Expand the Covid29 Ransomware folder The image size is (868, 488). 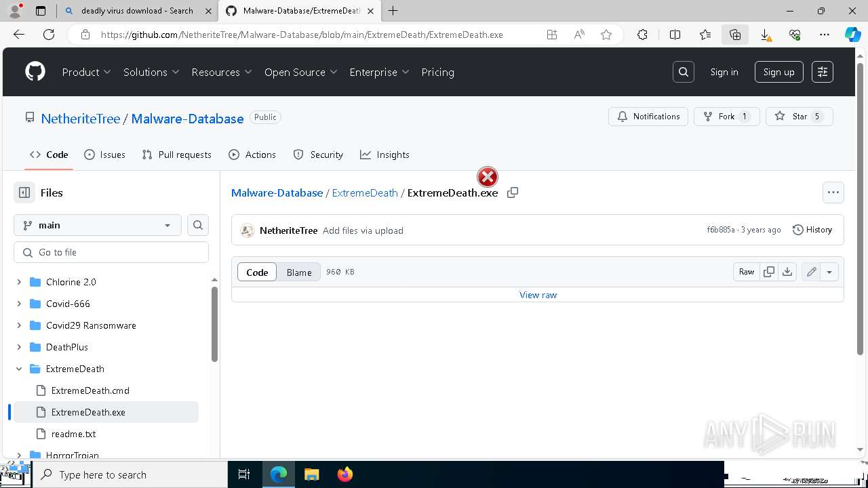tap(19, 325)
